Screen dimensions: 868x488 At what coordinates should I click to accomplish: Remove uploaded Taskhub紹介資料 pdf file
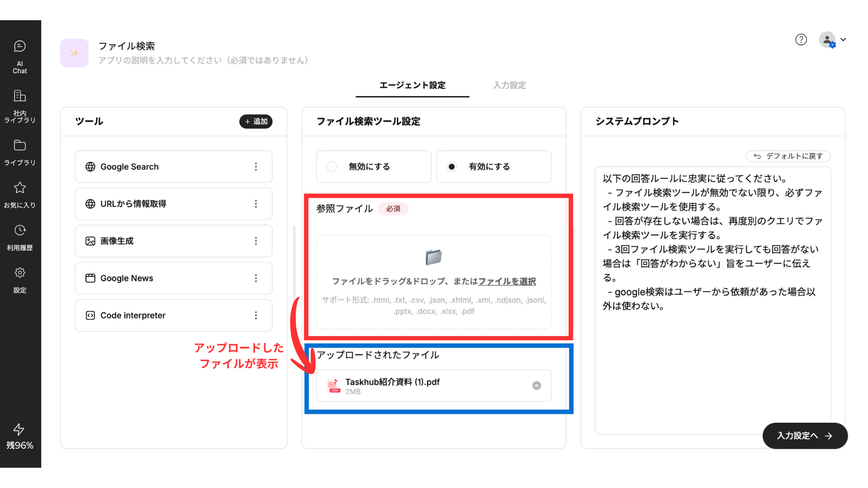point(536,385)
